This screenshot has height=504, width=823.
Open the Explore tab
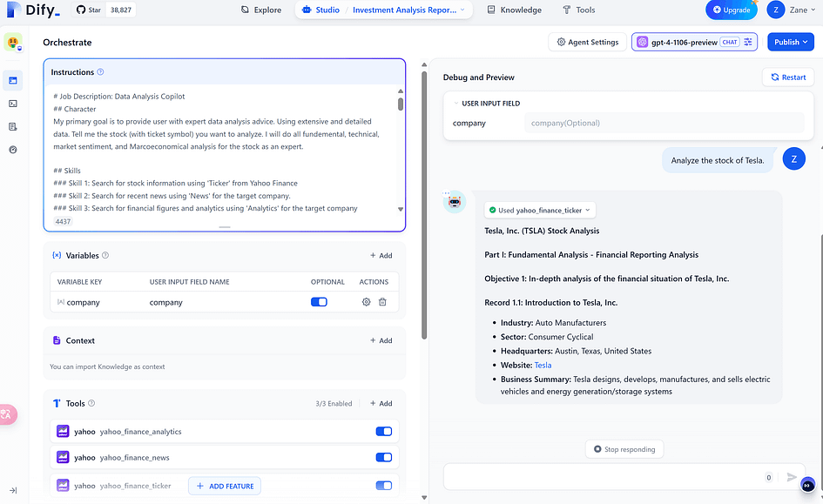261,10
